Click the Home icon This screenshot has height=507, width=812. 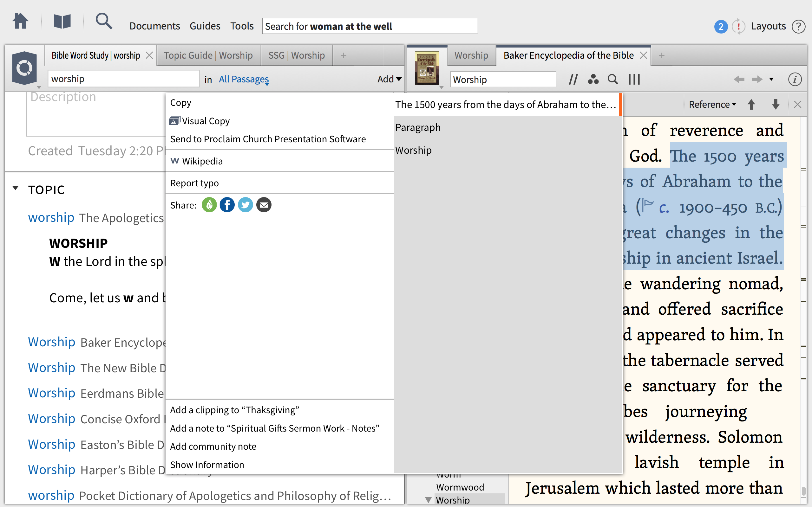[20, 22]
